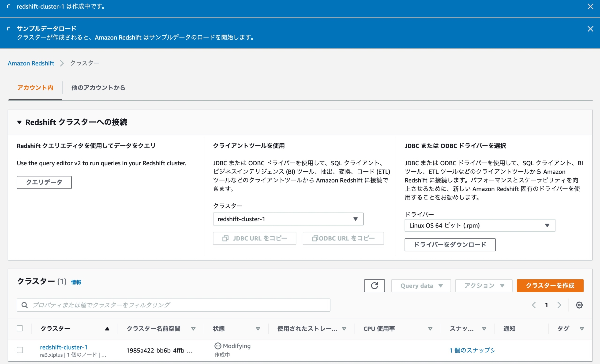Image resolution: width=600 pixels, height=364 pixels.
Task: Click the ra3.xlplus node details text
Action: coord(73,355)
